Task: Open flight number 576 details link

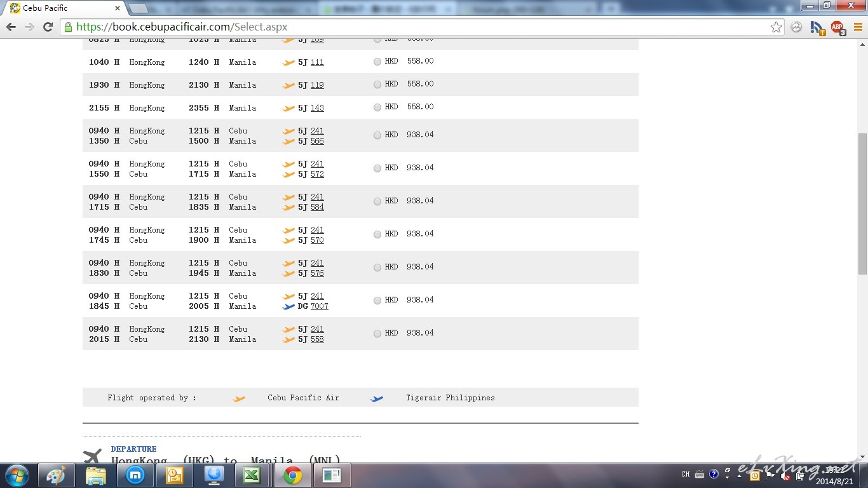Action: [x=317, y=273]
